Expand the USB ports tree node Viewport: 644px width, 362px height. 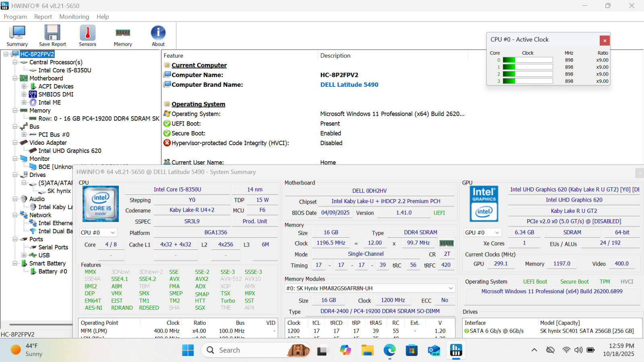point(24,255)
